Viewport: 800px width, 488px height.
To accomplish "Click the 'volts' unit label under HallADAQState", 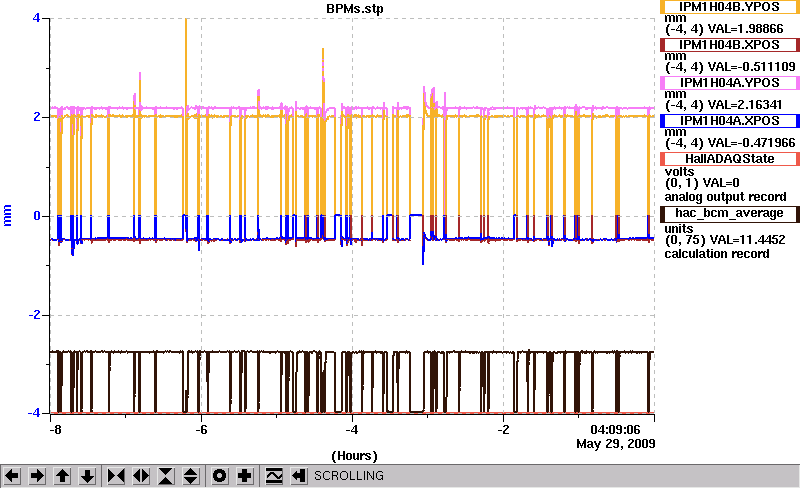I will 680,172.
